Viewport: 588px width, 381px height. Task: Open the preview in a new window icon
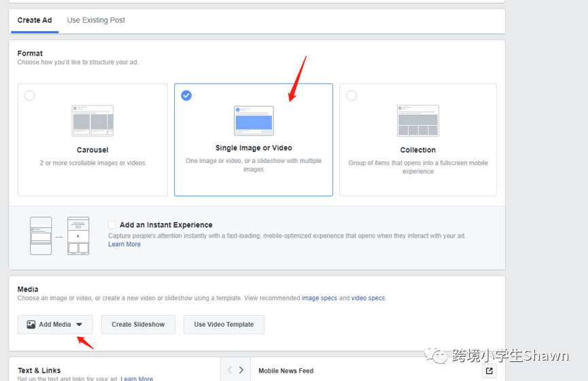click(489, 371)
